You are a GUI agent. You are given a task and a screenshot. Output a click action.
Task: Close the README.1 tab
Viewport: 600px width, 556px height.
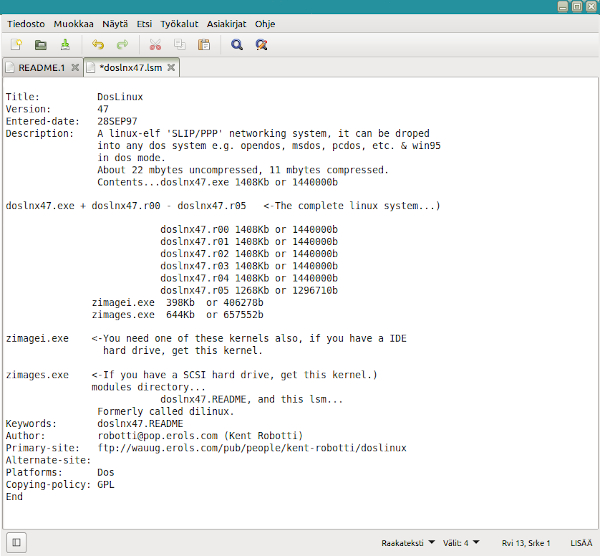click(75, 68)
